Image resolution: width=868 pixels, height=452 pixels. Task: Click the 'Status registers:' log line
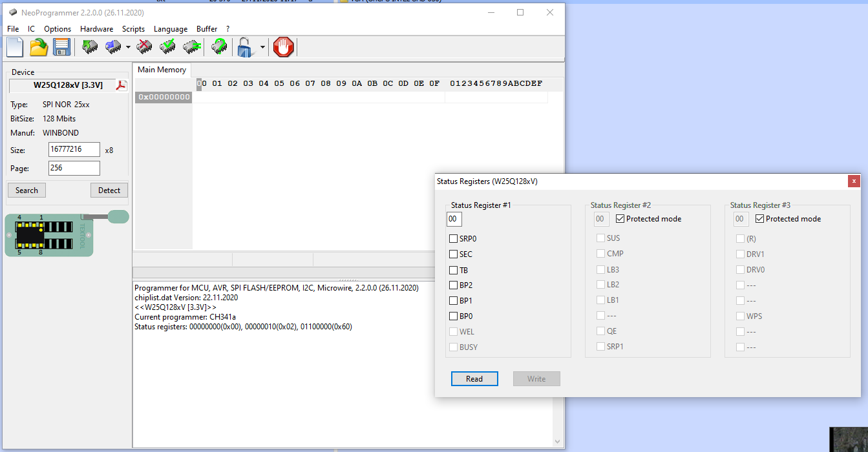pyautogui.click(x=243, y=327)
